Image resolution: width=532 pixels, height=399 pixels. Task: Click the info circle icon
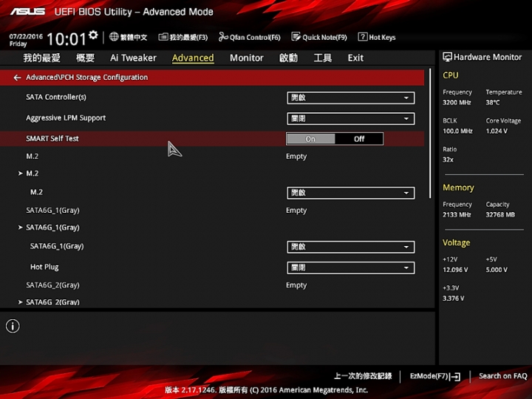(x=13, y=326)
